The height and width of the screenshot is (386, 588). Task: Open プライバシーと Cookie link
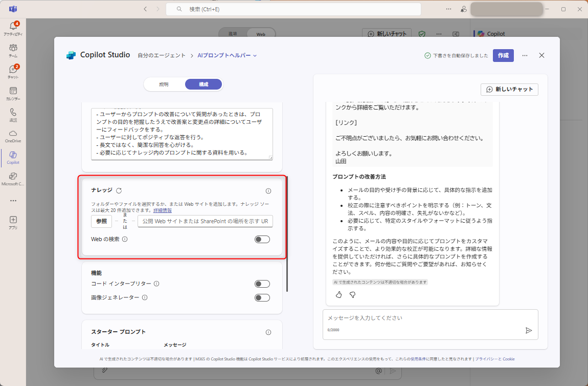(x=494, y=359)
